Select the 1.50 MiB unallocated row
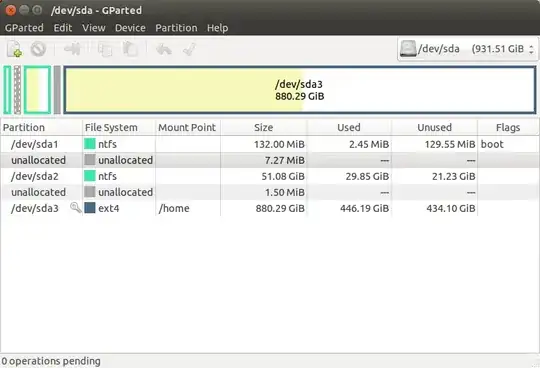This screenshot has height=368, width=540. [270, 192]
